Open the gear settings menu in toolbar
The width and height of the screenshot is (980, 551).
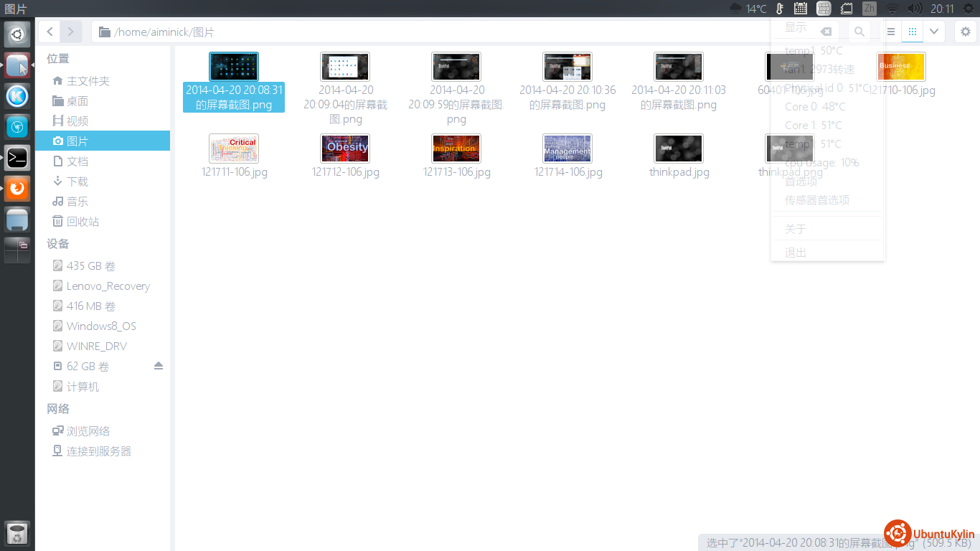[966, 32]
